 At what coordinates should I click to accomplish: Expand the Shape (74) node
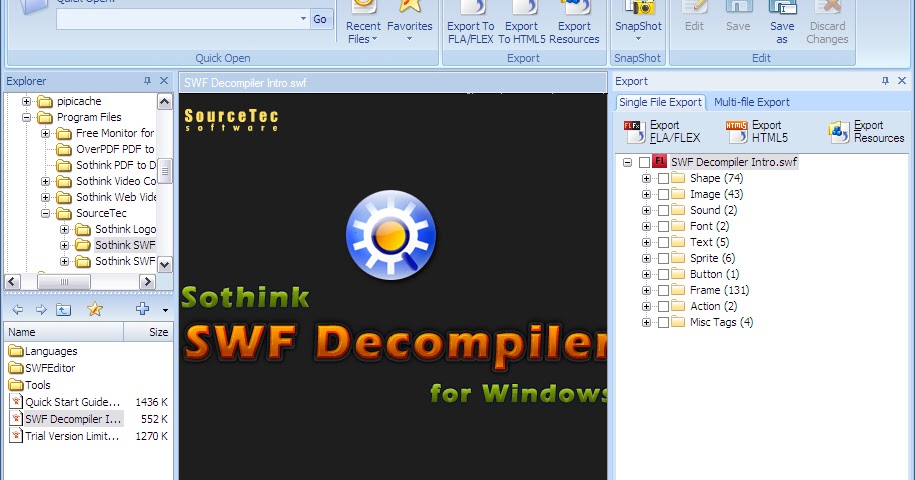point(646,178)
